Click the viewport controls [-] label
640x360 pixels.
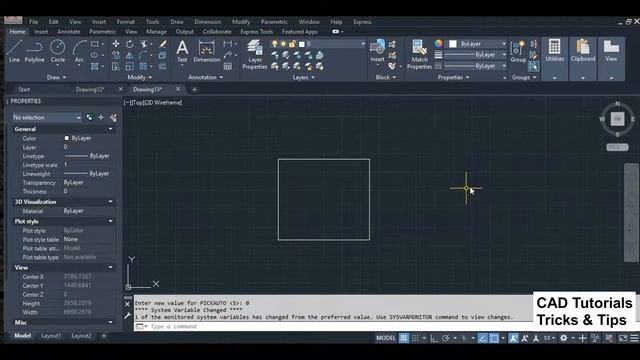[x=127, y=102]
